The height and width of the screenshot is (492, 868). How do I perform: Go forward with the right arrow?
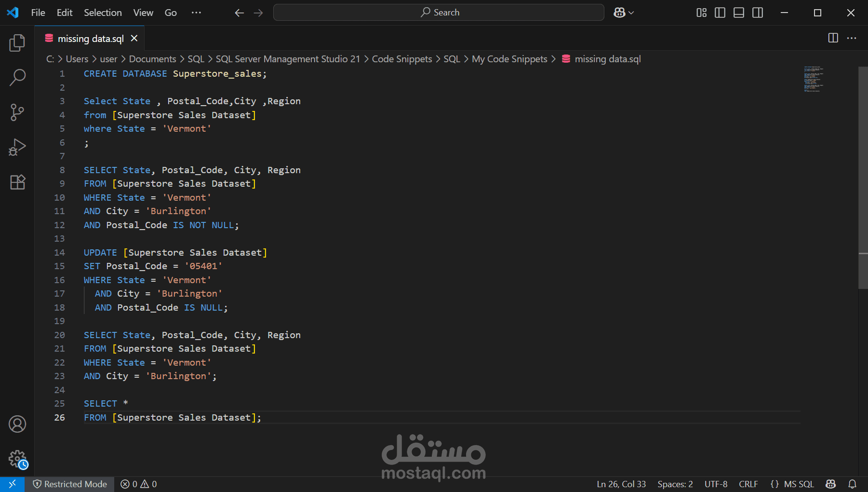[258, 13]
